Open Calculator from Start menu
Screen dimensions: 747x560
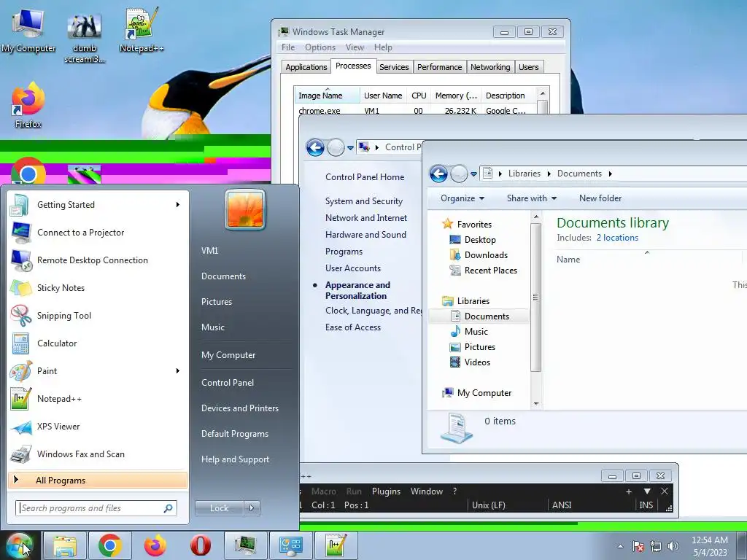click(x=98, y=343)
